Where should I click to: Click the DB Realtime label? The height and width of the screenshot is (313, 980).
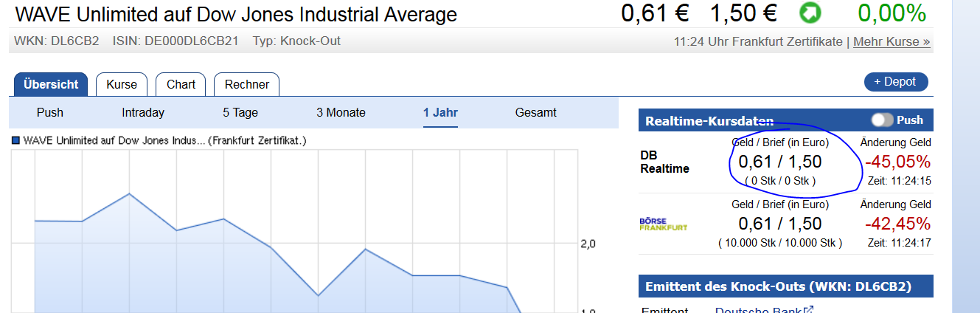click(x=664, y=162)
